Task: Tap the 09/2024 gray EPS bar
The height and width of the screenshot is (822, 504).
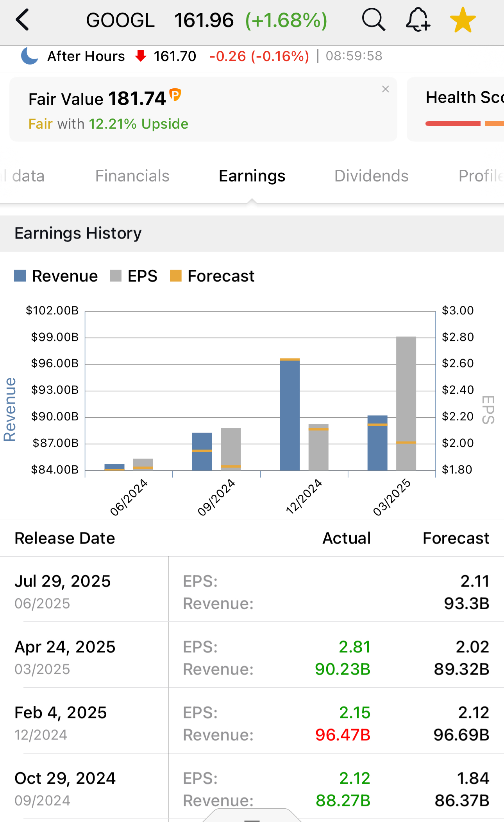Action: coord(231,449)
